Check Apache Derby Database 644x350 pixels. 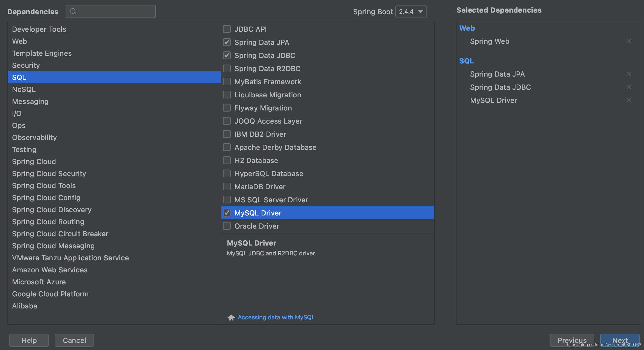tap(227, 147)
